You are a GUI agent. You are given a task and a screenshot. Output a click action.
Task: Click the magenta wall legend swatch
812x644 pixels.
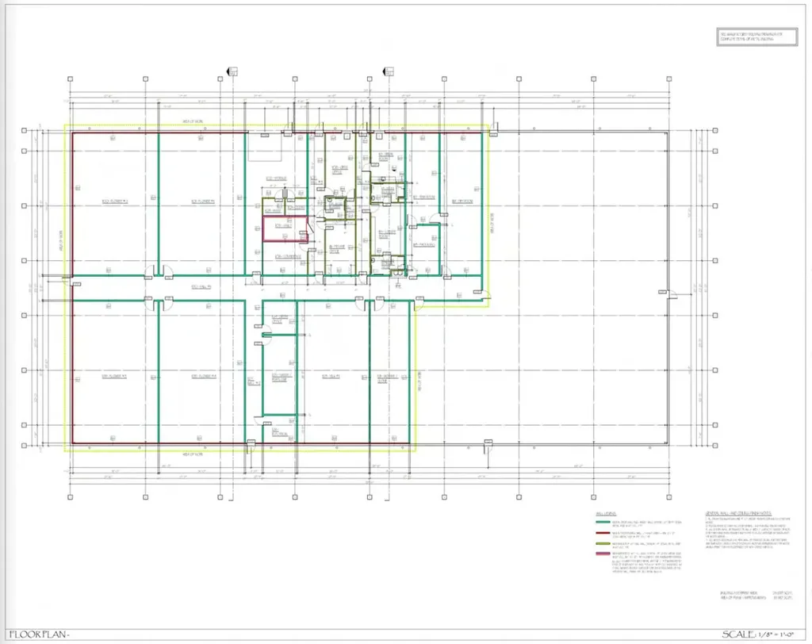[603, 554]
